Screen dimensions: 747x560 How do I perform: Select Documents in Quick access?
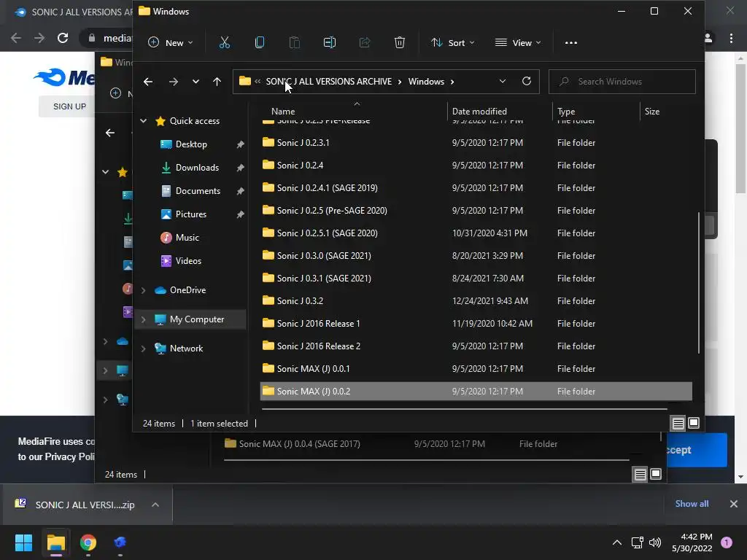click(198, 191)
